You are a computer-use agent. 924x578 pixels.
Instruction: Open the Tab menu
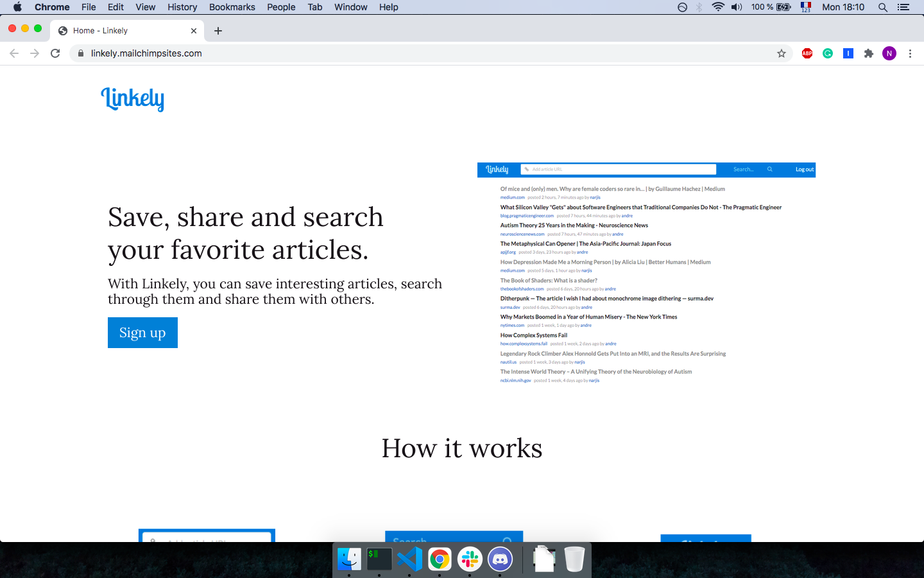(315, 7)
